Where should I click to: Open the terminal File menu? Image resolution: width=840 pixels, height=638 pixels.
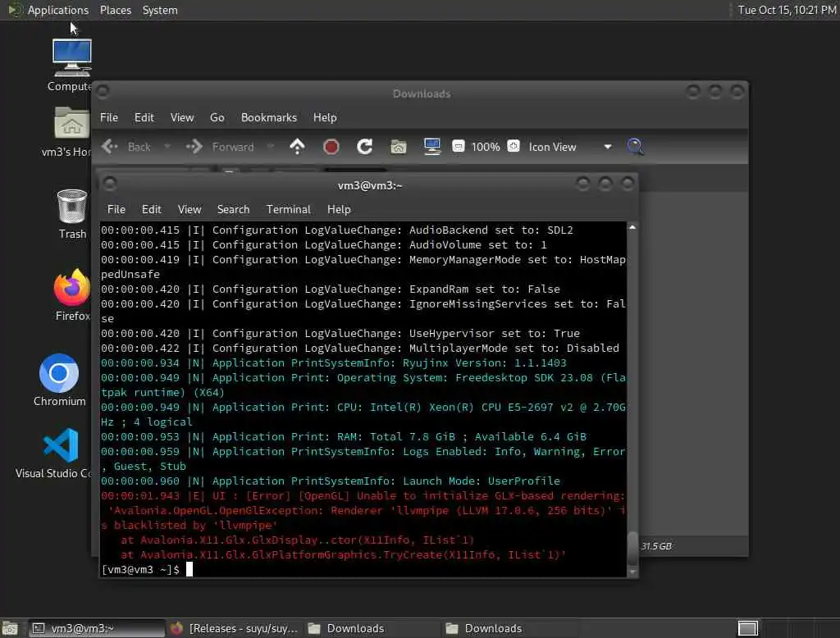116,209
